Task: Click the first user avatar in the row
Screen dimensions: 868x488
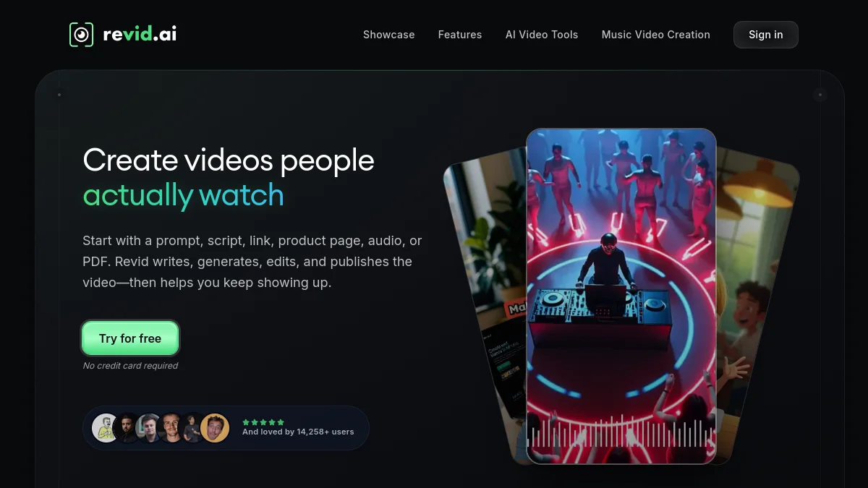Action: point(106,428)
